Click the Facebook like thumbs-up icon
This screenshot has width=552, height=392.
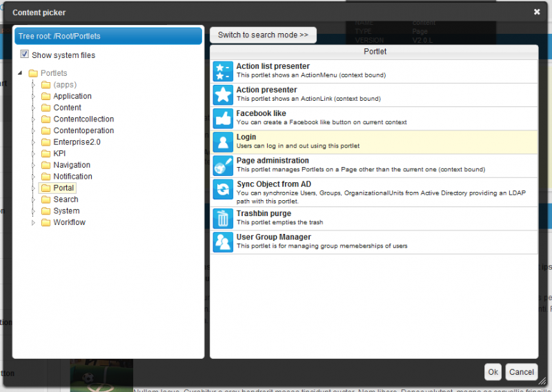[223, 118]
